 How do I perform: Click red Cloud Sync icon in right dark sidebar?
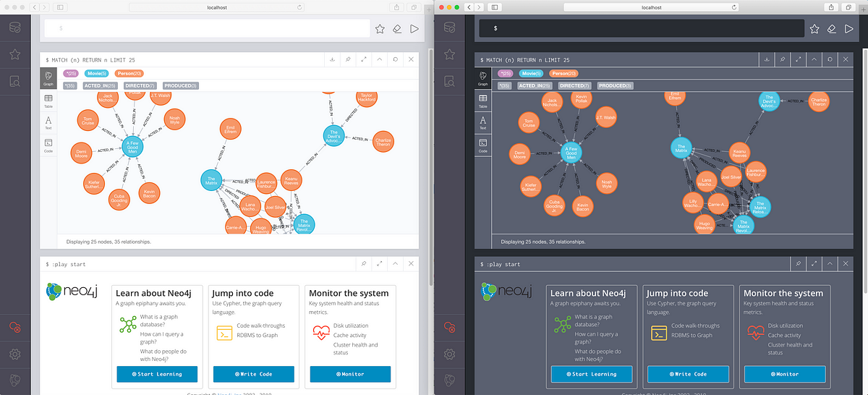449,328
